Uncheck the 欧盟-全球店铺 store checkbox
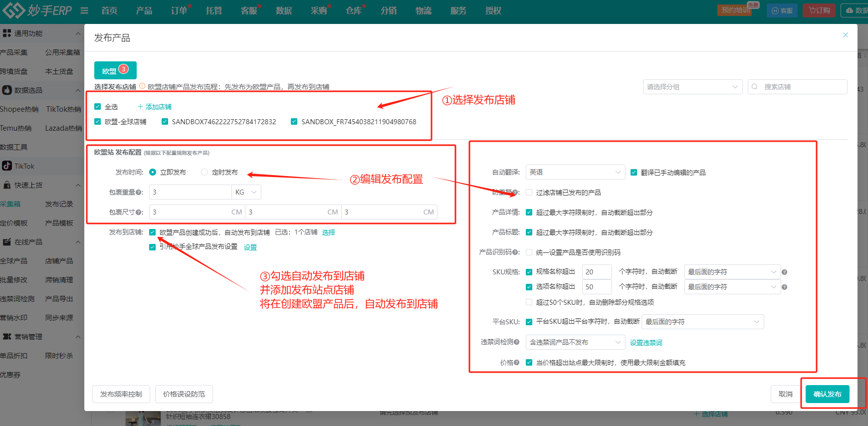 coord(98,122)
